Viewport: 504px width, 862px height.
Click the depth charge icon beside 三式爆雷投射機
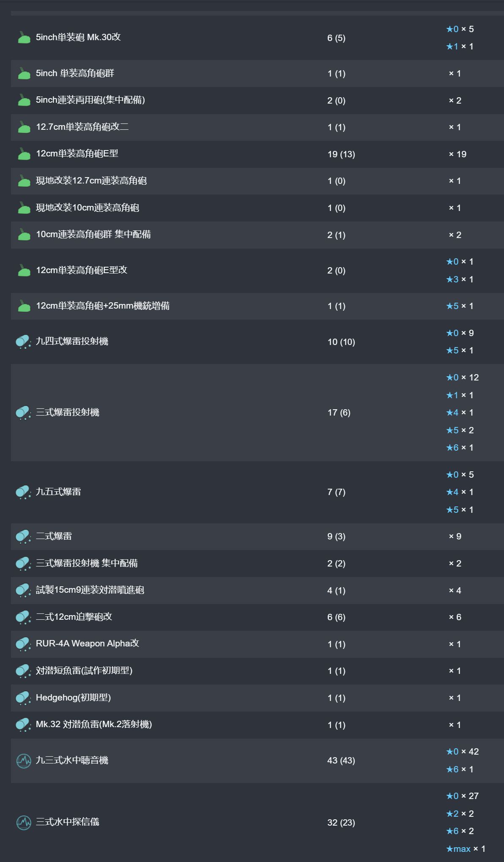23,413
